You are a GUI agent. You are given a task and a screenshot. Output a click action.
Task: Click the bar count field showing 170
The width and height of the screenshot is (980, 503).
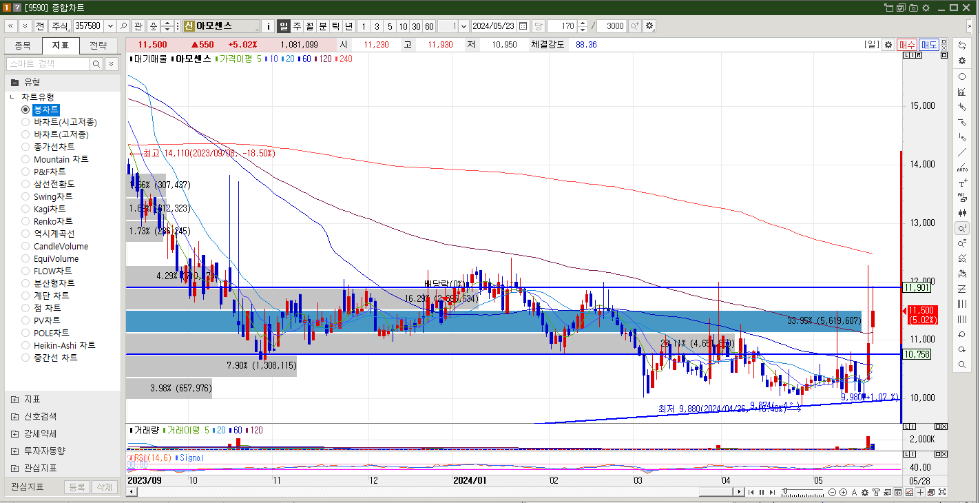pyautogui.click(x=561, y=26)
